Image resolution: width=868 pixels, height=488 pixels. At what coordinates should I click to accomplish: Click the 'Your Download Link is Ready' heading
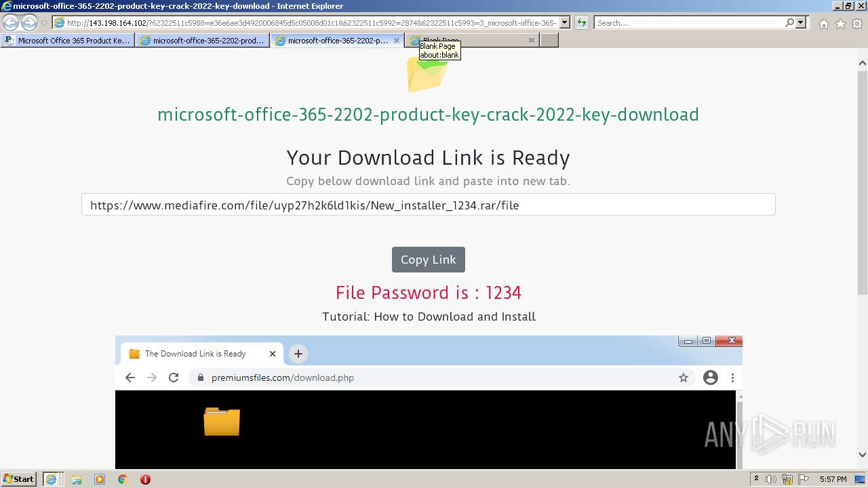tap(428, 158)
